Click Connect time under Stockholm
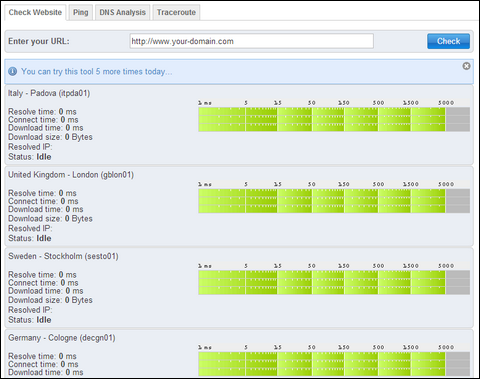Viewport: 480px width, 379px height. (43, 283)
